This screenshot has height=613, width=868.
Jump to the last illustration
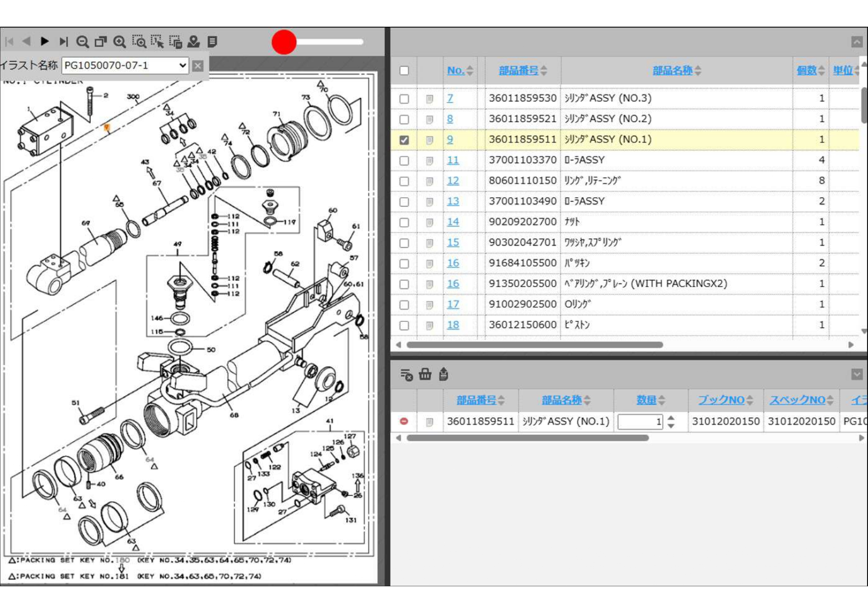[x=63, y=42]
